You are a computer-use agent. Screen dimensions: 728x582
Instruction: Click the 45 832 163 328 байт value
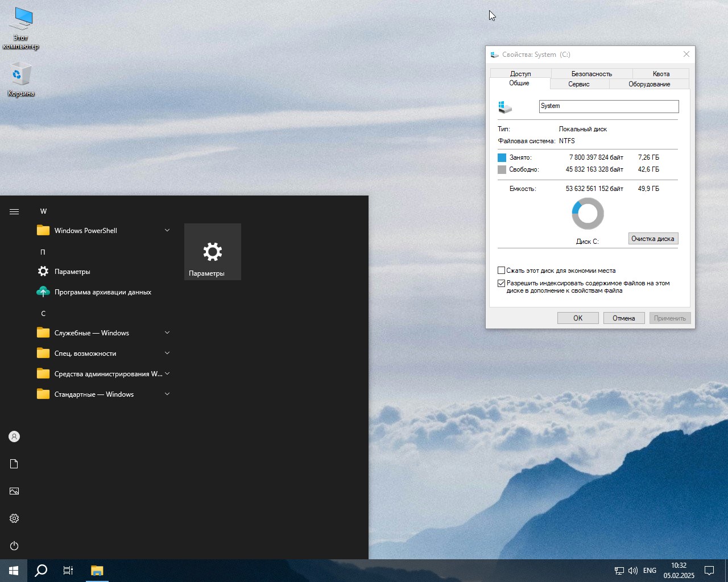coord(594,169)
